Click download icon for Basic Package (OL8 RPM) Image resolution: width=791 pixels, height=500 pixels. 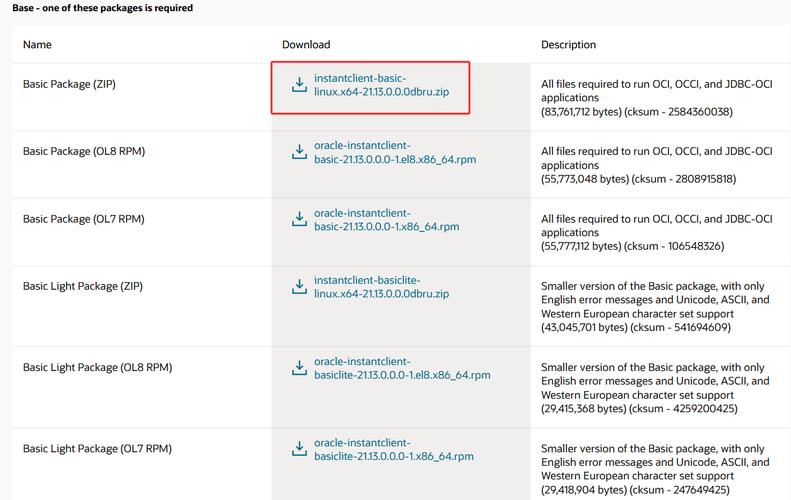pyautogui.click(x=299, y=152)
